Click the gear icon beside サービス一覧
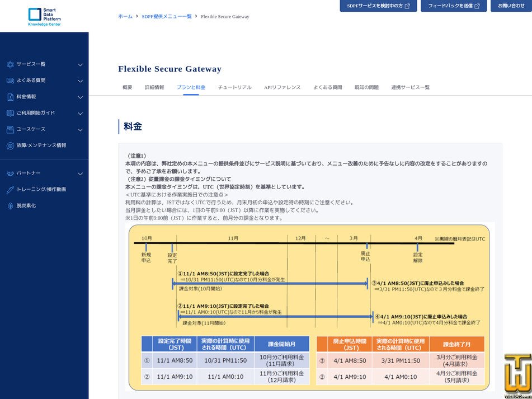The width and height of the screenshot is (532, 399). [x=10, y=64]
